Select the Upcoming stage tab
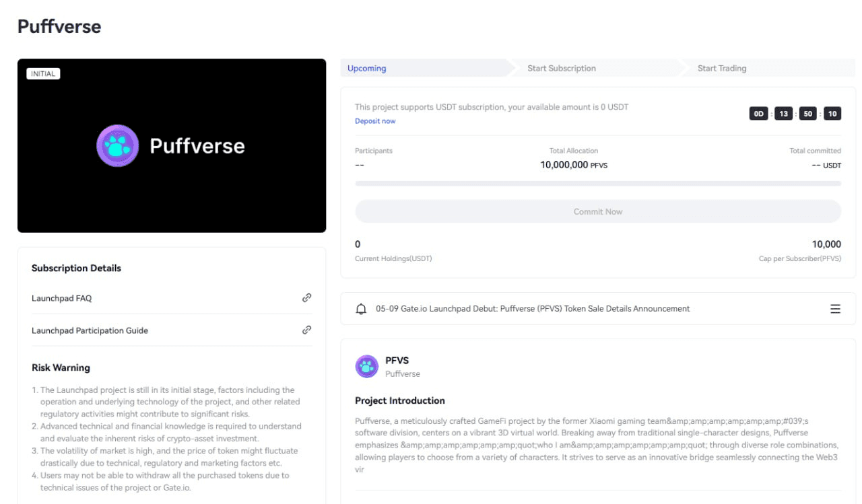Screen dimensions: 862x504 point(367,68)
